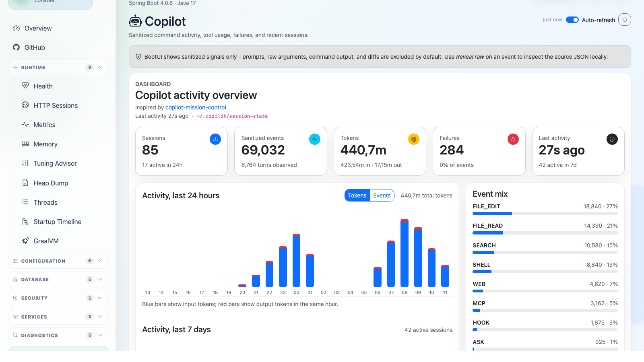Image resolution: width=644 pixels, height=362 pixels.
Task: Expand the Database section chevron
Action: pos(100,279)
